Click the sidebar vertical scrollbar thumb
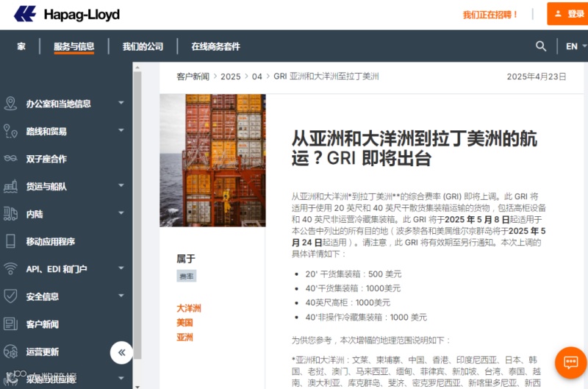This screenshot has width=588, height=389. [137, 215]
